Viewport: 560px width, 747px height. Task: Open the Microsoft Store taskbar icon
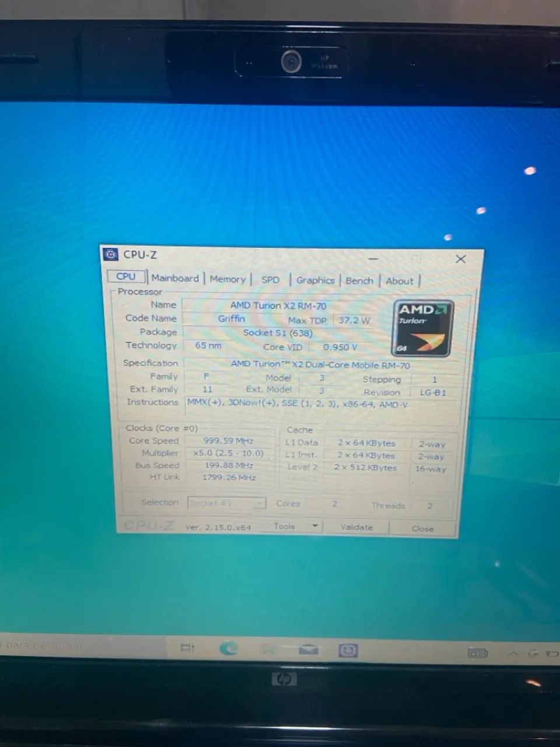point(268,649)
